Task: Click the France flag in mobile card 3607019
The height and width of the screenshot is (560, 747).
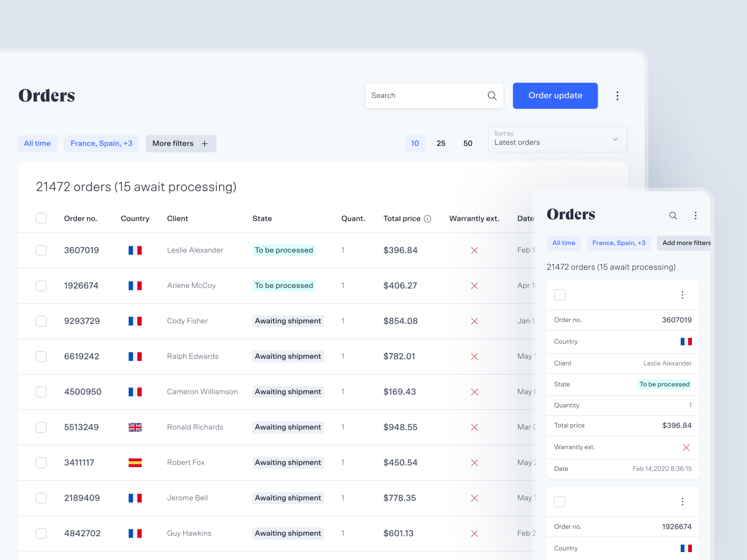Action: click(x=686, y=342)
